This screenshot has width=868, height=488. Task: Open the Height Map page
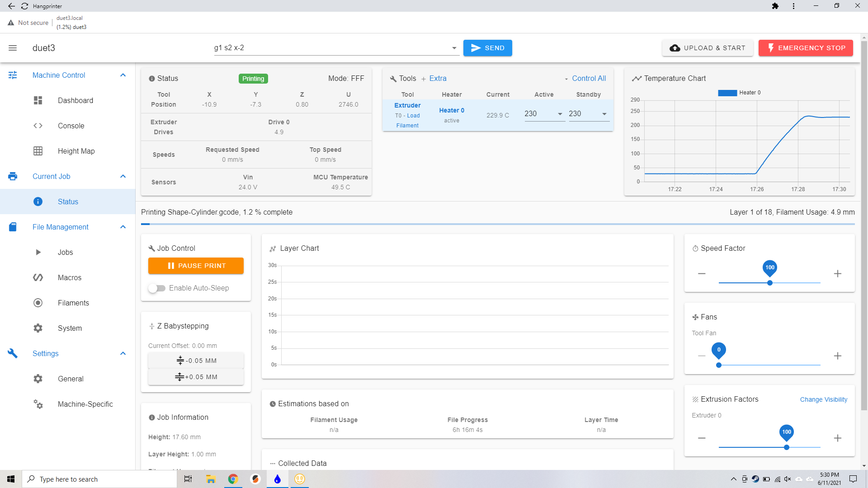[76, 151]
